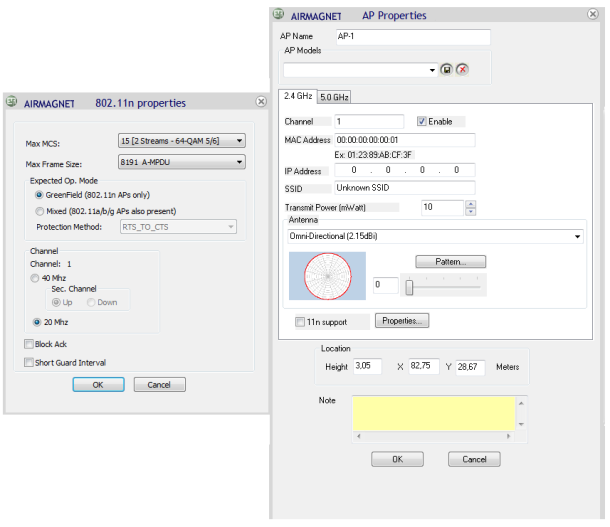Switch to the 5.0 GHz tab
This screenshot has width=610, height=527.
tap(334, 97)
